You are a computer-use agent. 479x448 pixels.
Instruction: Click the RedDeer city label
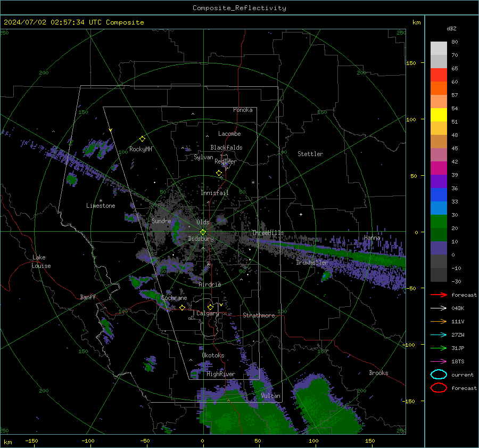coord(226,161)
